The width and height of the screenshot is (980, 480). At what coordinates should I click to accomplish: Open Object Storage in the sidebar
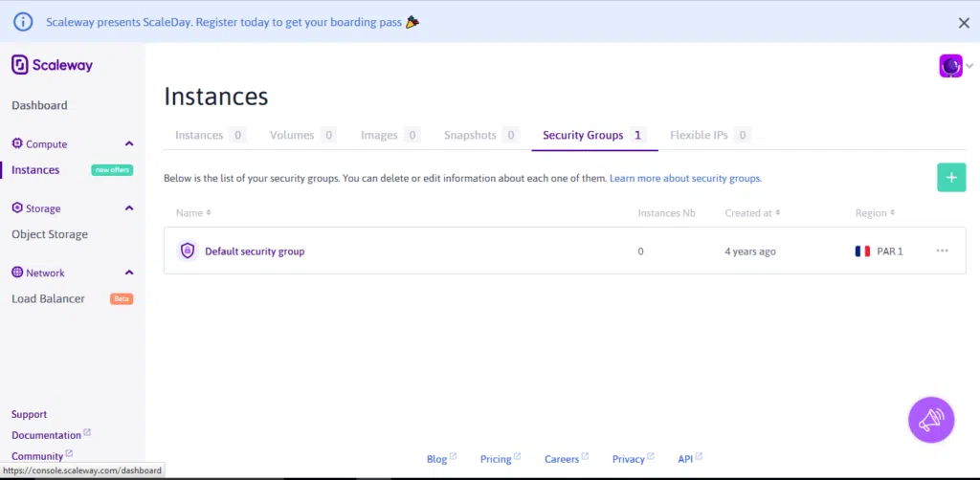click(x=50, y=234)
